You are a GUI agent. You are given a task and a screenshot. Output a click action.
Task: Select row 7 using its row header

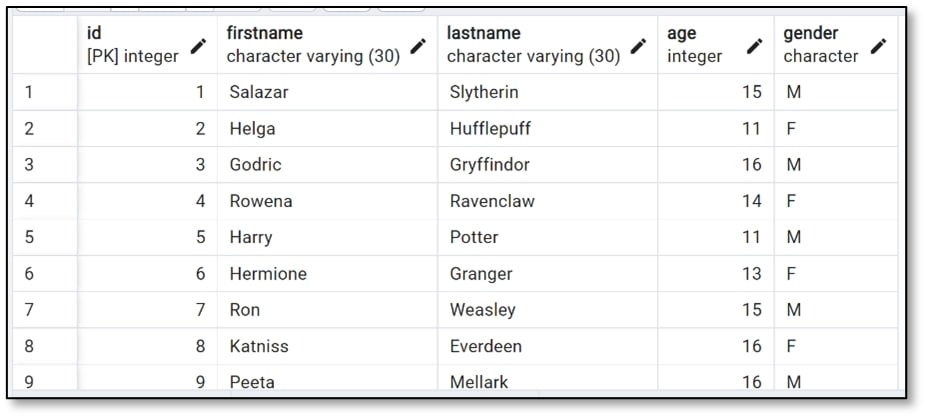(30, 310)
